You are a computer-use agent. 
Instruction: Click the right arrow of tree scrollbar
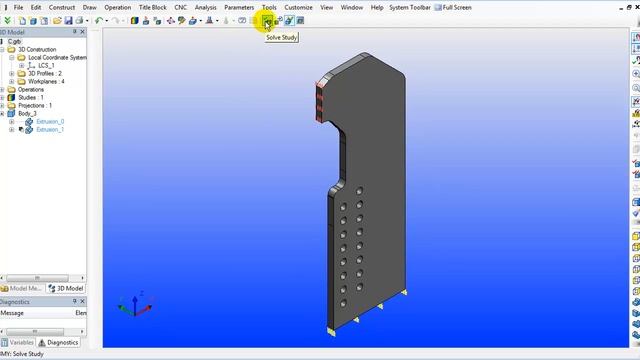pos(82,278)
